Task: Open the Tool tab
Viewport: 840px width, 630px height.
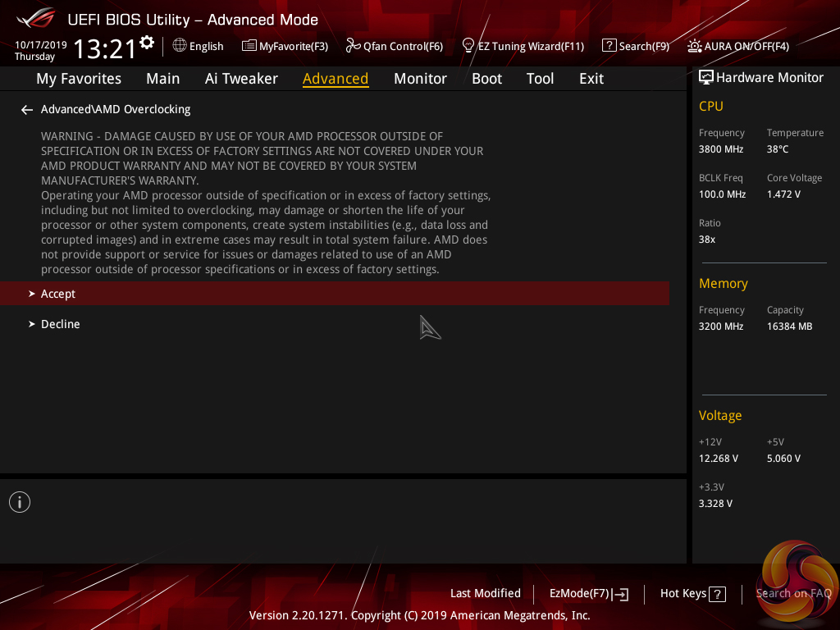Action: click(x=540, y=79)
